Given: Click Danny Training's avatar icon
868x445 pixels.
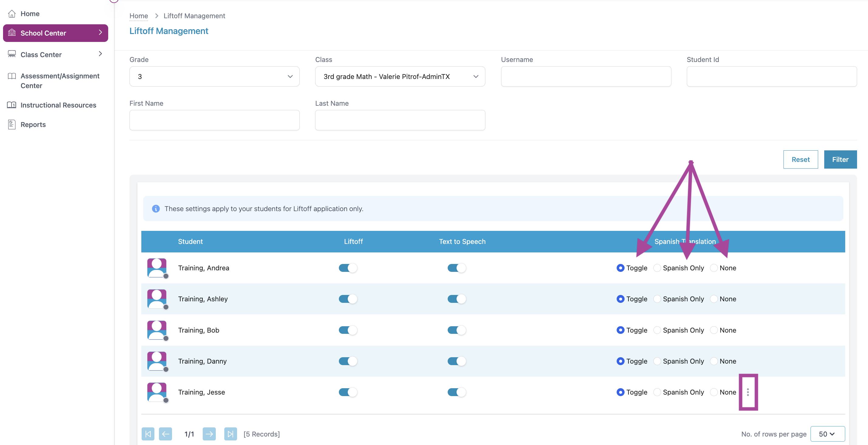Looking at the screenshot, I should [157, 361].
